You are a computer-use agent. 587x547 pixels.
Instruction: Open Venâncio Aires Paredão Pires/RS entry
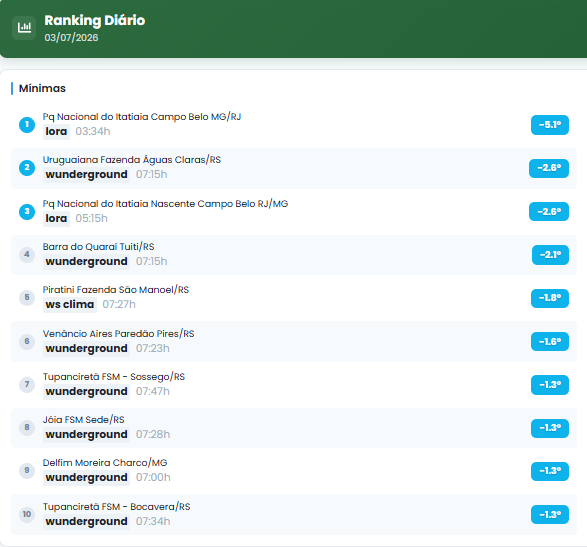[x=118, y=334]
